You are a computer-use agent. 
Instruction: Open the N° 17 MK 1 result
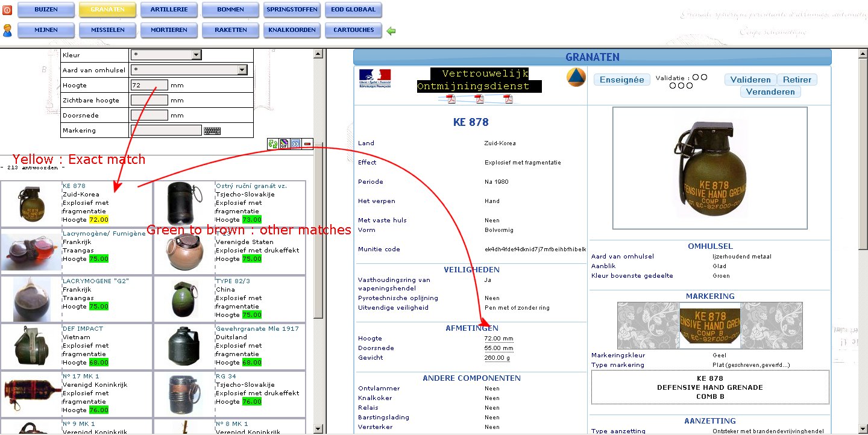pyautogui.click(x=81, y=377)
